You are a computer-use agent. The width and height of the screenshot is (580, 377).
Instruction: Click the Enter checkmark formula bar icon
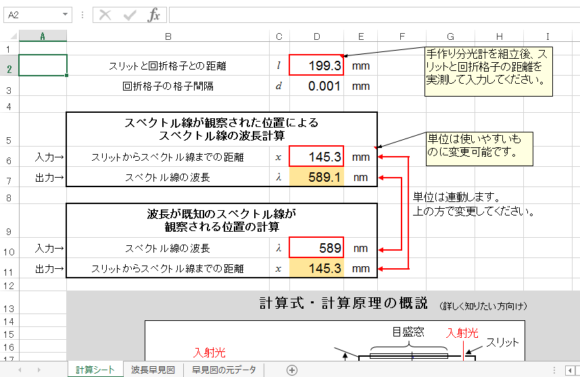point(130,15)
